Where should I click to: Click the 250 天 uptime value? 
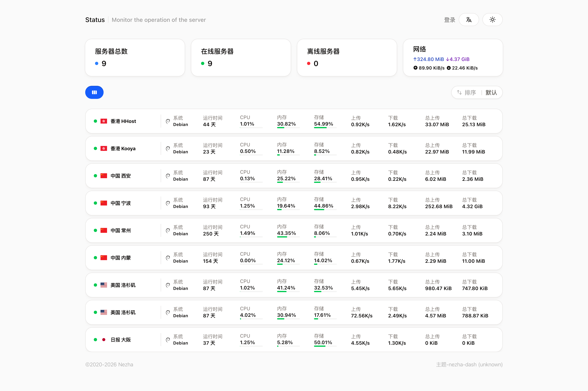pos(211,234)
